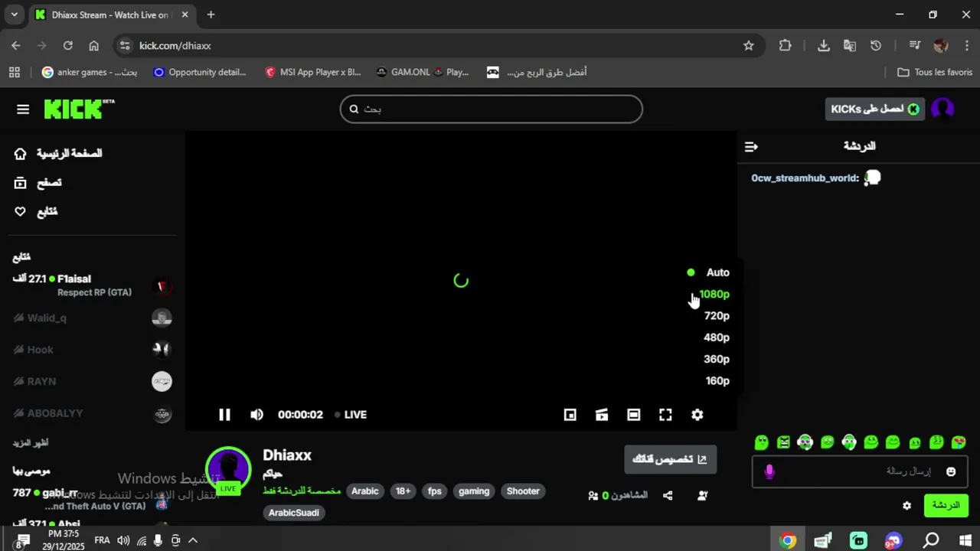Viewport: 980px width, 551px height.
Task: Expand show more followed channels
Action: (x=31, y=443)
